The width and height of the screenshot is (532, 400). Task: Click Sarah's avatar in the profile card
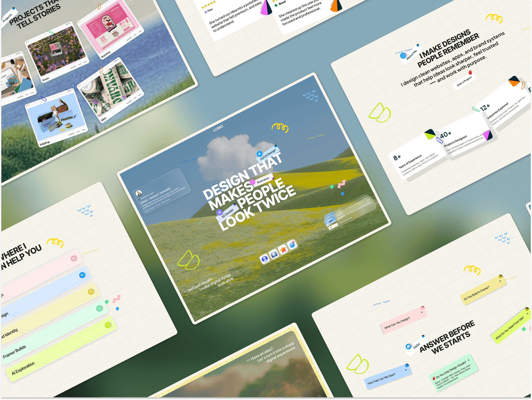click(139, 193)
